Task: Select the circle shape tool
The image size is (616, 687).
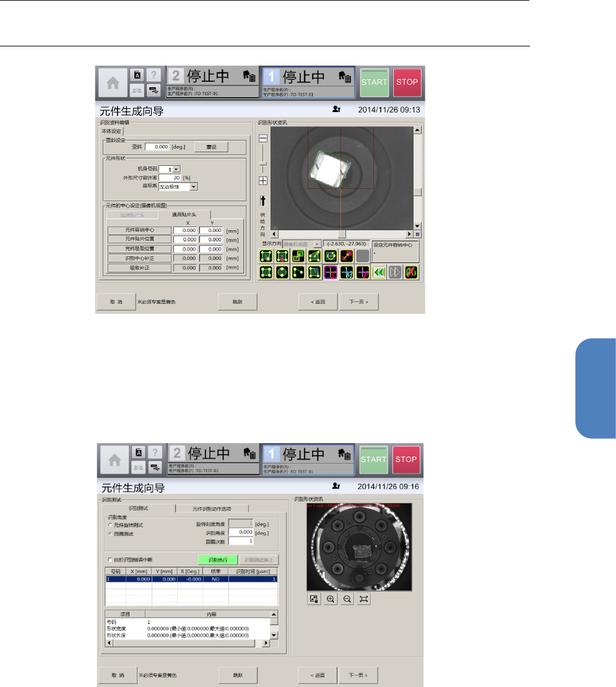Action: click(x=282, y=272)
